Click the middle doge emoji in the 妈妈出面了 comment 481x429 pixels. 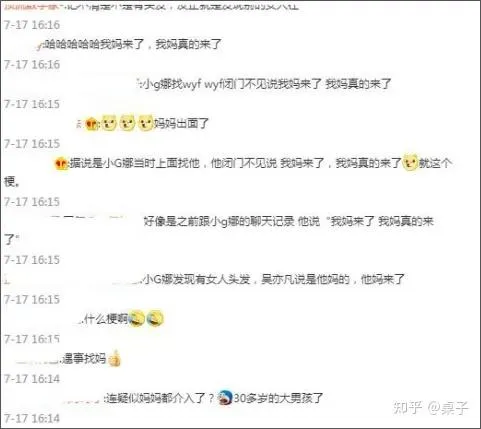coord(127,123)
